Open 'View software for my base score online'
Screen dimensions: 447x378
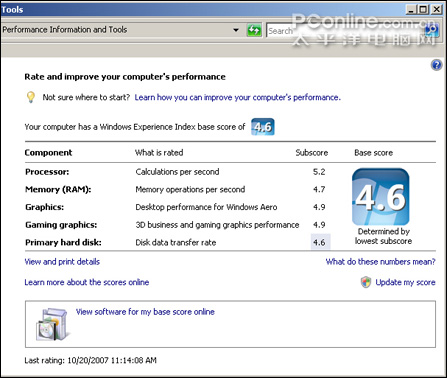pyautogui.click(x=145, y=312)
